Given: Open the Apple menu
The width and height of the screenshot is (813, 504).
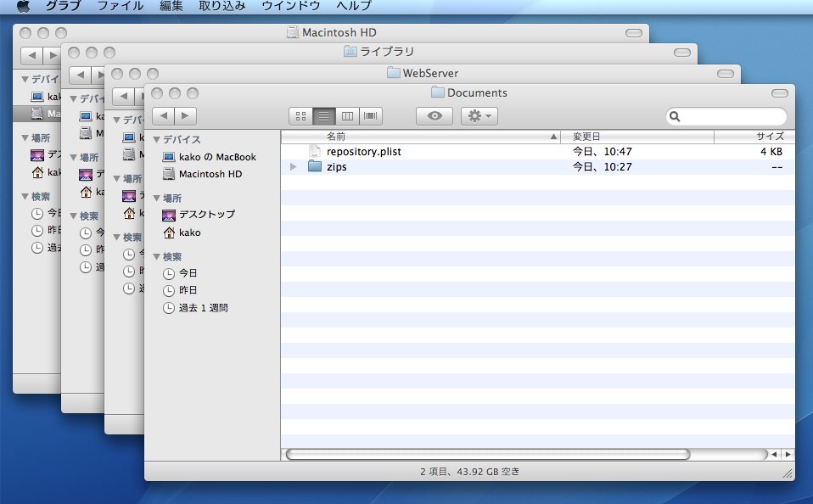Looking at the screenshot, I should pyautogui.click(x=23, y=6).
